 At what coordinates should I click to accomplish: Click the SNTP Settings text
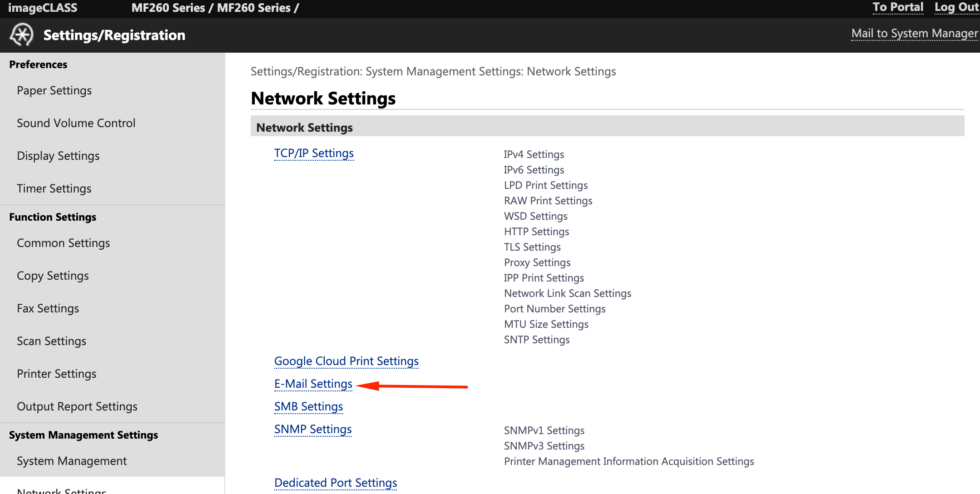tap(537, 340)
